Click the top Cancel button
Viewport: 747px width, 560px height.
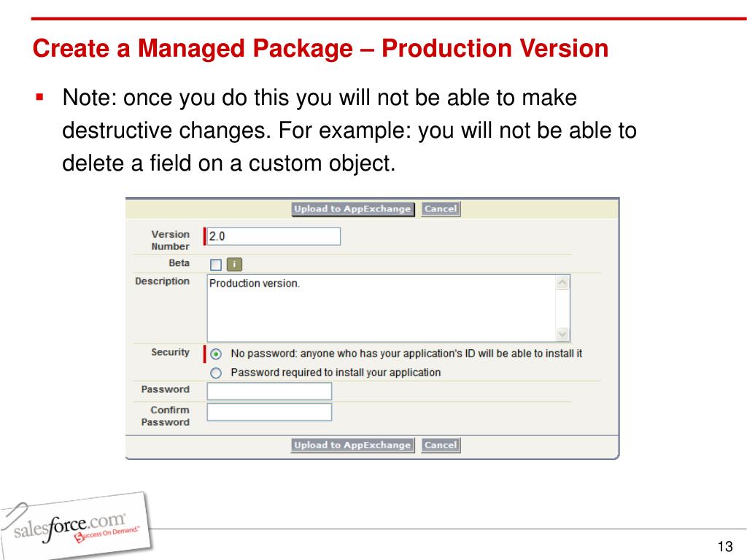click(441, 209)
